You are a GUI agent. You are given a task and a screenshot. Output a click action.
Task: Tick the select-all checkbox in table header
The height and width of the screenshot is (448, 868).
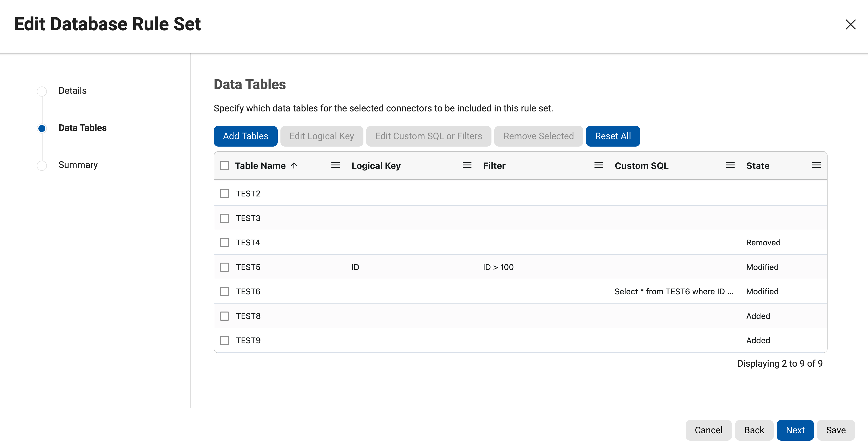[224, 165]
